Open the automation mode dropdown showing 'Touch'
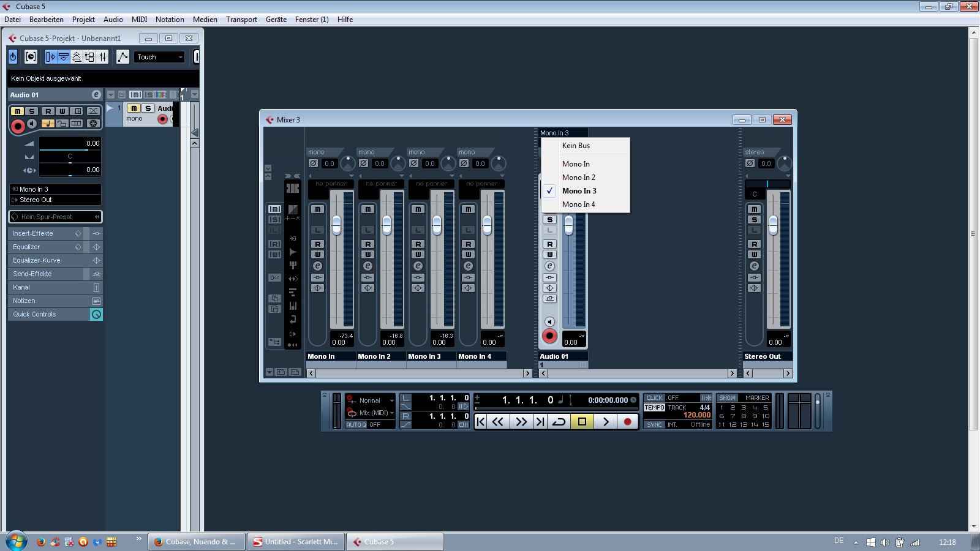This screenshot has width=980, height=551. click(x=159, y=57)
